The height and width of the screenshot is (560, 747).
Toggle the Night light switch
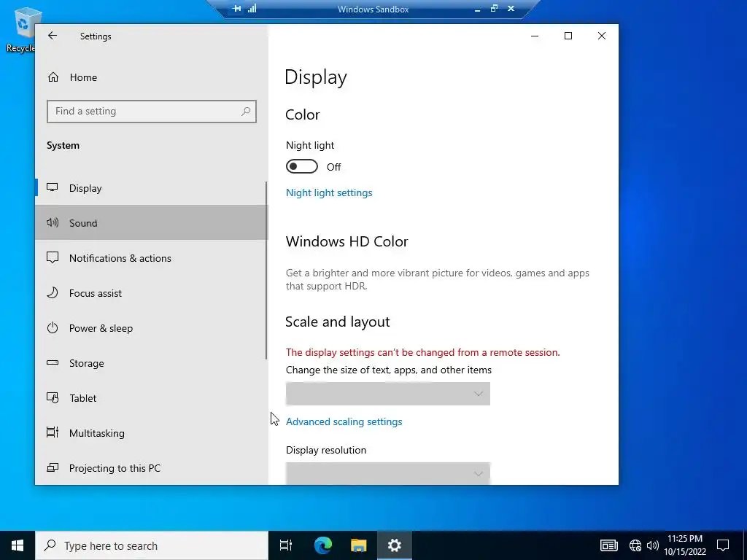click(301, 167)
